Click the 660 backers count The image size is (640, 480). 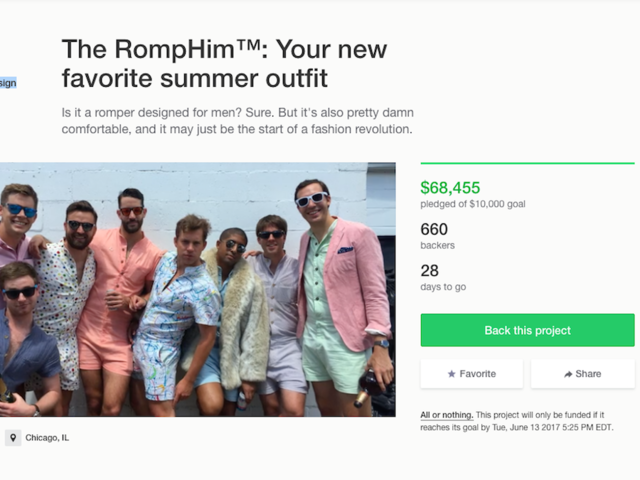(434, 230)
